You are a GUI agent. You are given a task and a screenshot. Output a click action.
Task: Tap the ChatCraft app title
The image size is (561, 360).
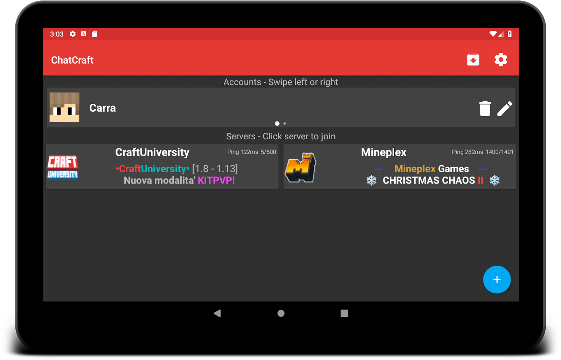(72, 60)
